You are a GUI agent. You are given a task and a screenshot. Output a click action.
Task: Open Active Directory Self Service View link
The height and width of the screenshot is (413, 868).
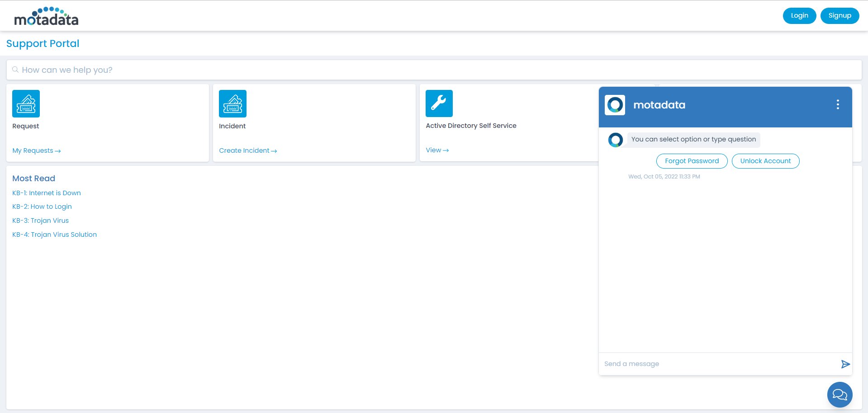coord(437,150)
